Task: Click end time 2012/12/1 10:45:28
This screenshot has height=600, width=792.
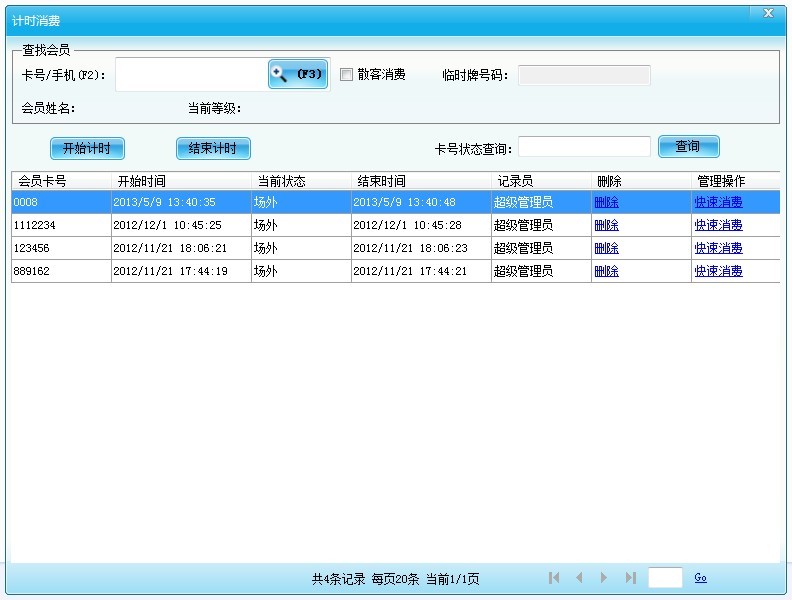Action: 407,225
